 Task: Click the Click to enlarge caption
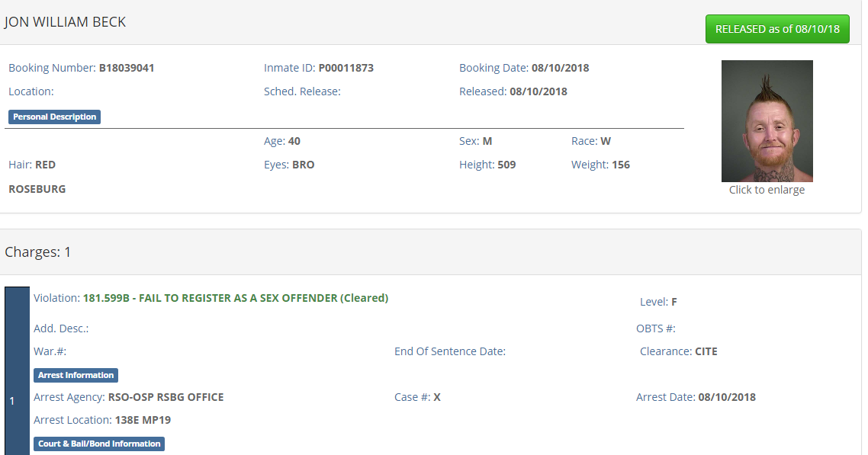[x=767, y=190]
